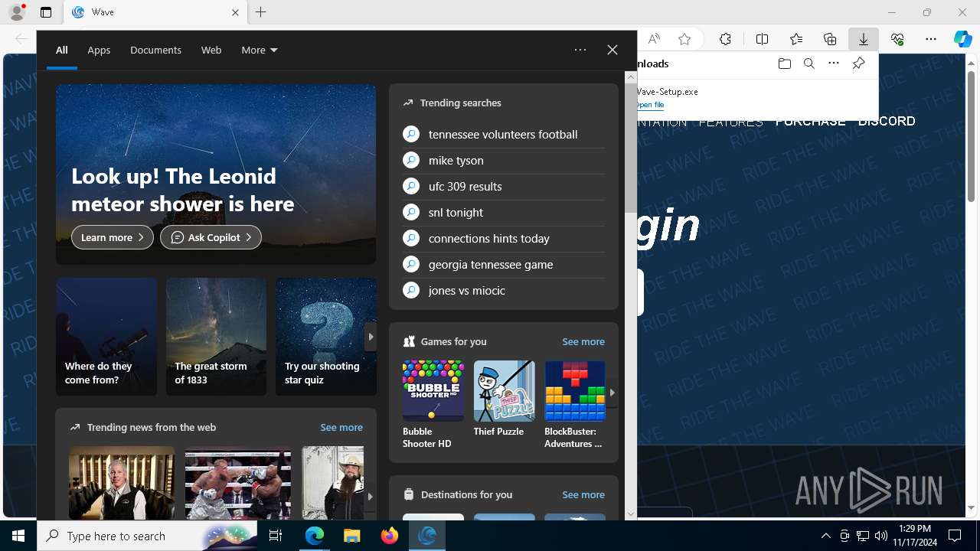
Task: Switch to the Web search tab
Action: [x=211, y=50]
